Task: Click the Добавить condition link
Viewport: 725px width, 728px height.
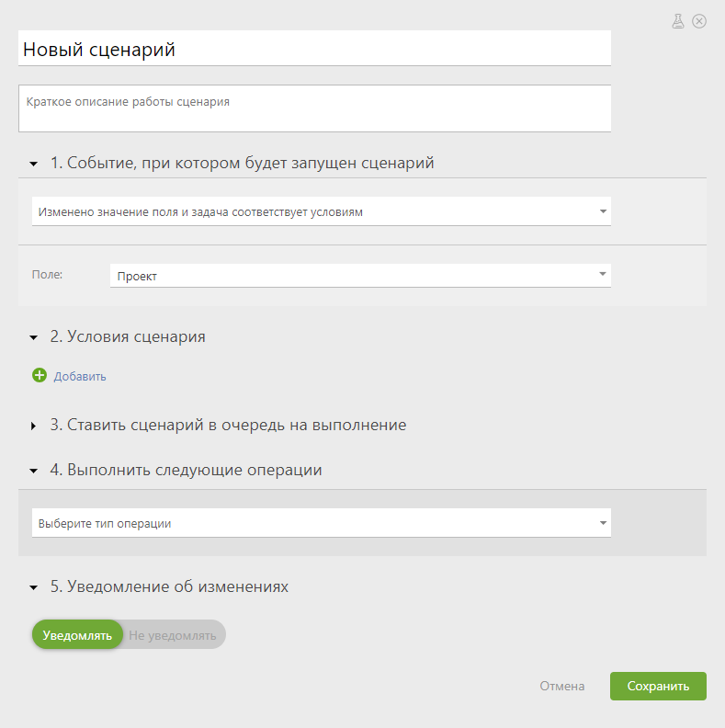Action: [80, 376]
